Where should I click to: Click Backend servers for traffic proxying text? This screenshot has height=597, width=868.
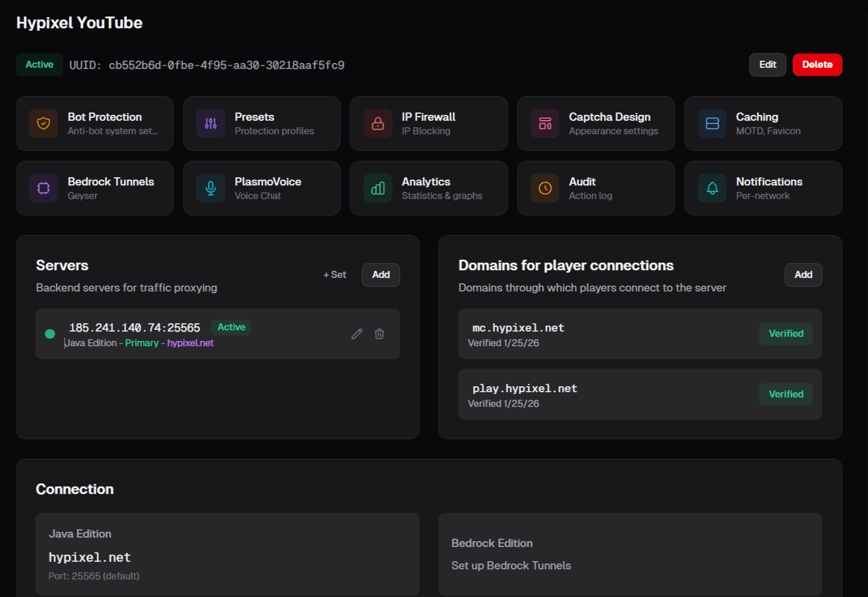pos(127,287)
